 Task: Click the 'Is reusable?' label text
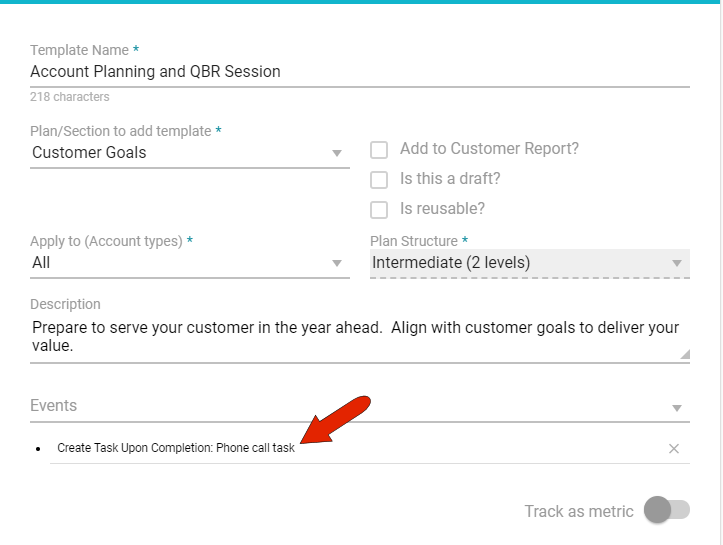pos(442,209)
